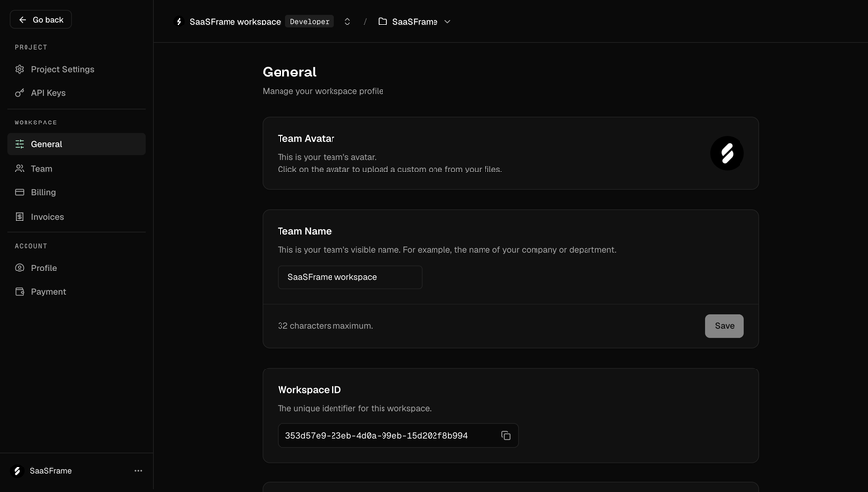Click the Invoices receipt icon
The width and height of the screenshot is (868, 492).
pos(20,217)
